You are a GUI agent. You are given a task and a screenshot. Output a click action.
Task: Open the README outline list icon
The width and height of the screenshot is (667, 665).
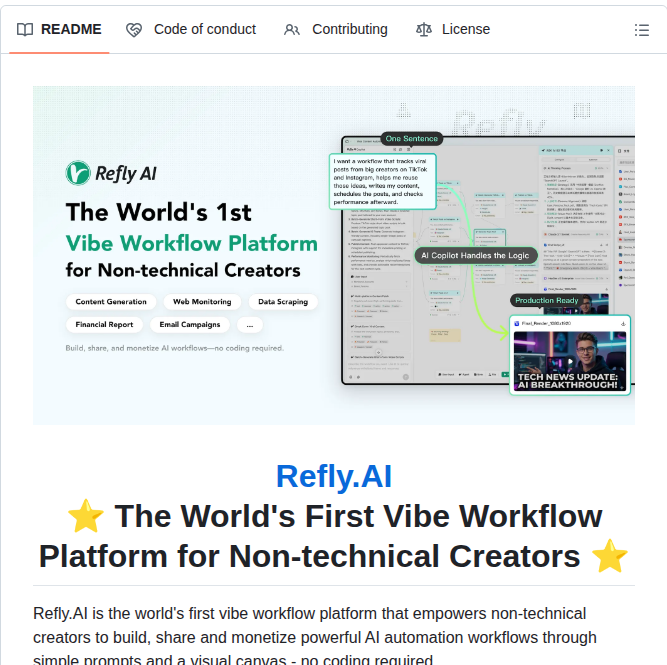point(641,30)
